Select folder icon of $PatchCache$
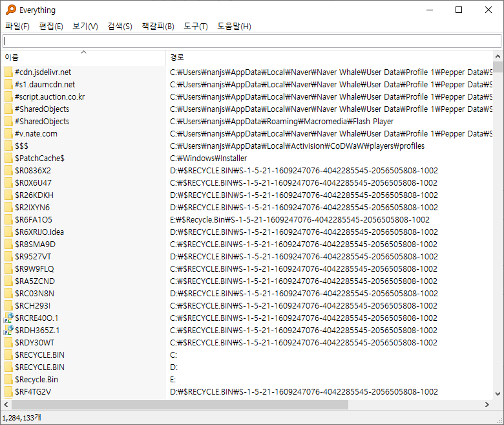 pyautogui.click(x=8, y=158)
